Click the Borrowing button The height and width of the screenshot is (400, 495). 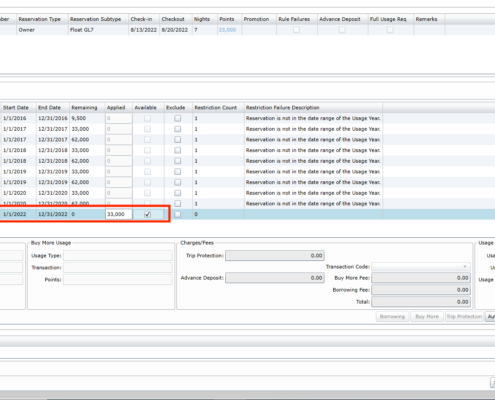(392, 317)
